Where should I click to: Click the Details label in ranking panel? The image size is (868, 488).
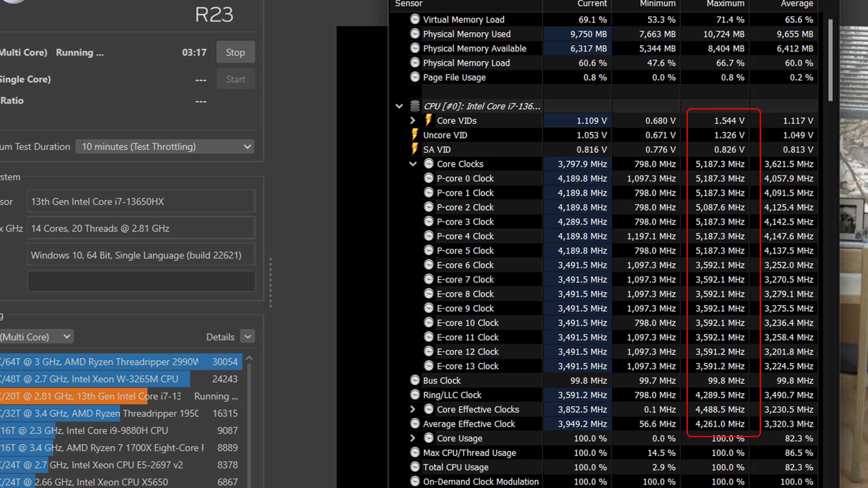tap(220, 337)
